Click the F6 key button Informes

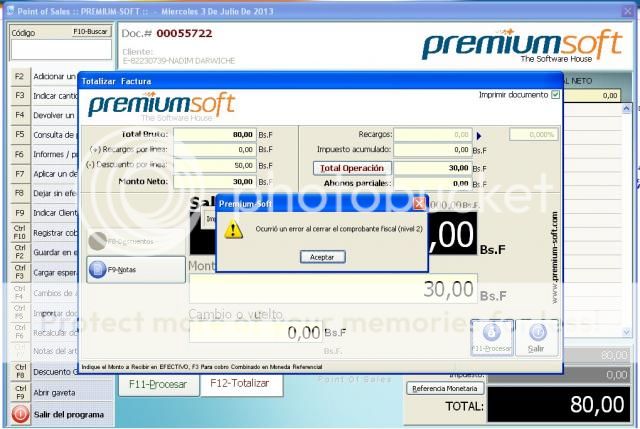click(x=20, y=154)
